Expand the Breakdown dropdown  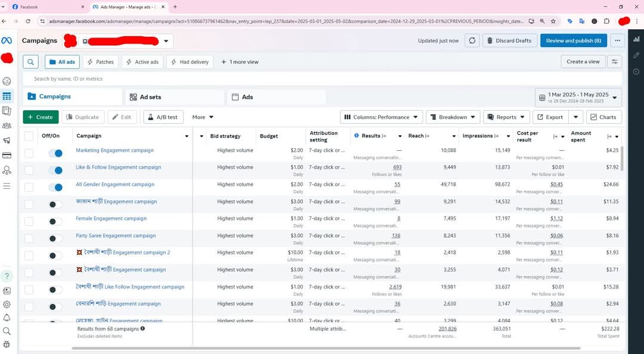(x=453, y=117)
